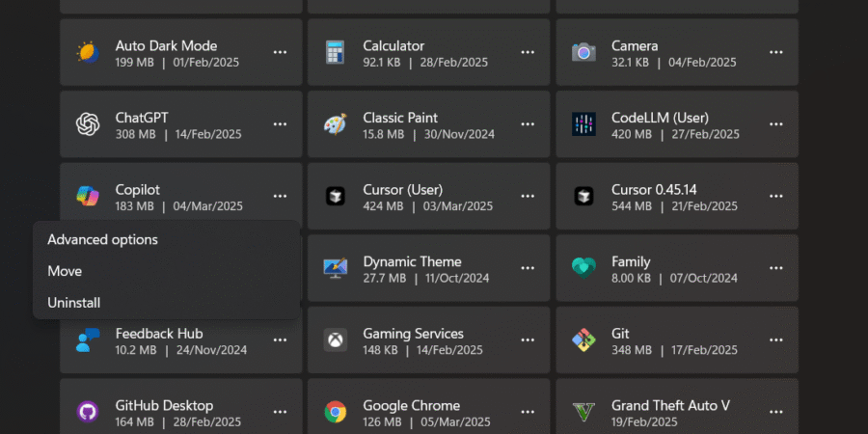868x434 pixels.
Task: Select Move from the context menu
Action: pyautogui.click(x=166, y=271)
